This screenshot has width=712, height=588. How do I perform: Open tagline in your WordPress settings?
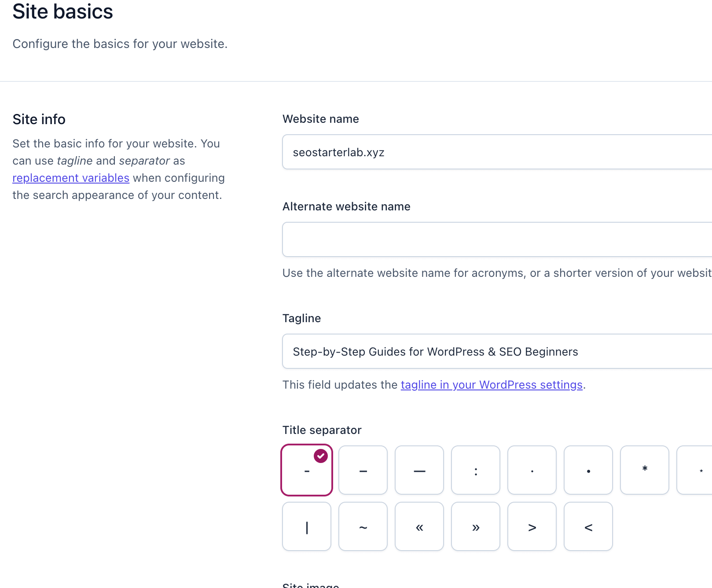point(492,385)
